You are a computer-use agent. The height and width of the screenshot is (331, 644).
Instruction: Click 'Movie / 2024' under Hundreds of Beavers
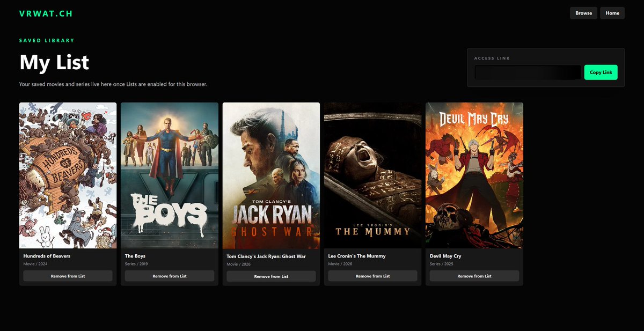pyautogui.click(x=35, y=264)
